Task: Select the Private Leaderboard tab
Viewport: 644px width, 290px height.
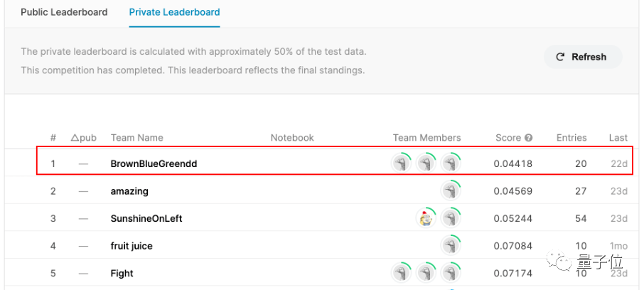Action: tap(174, 12)
